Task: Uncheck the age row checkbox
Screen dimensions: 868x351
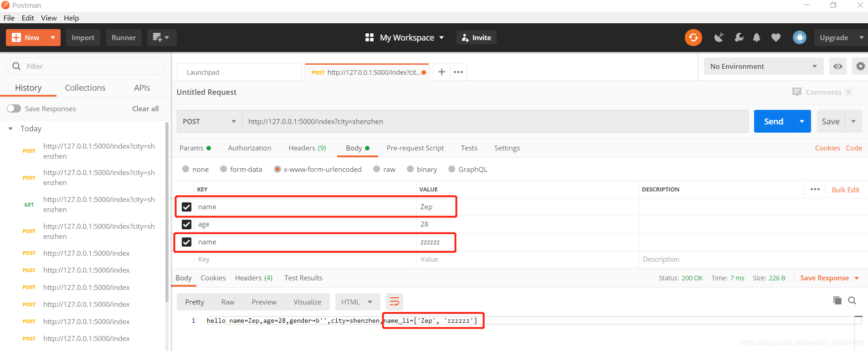Action: [186, 224]
